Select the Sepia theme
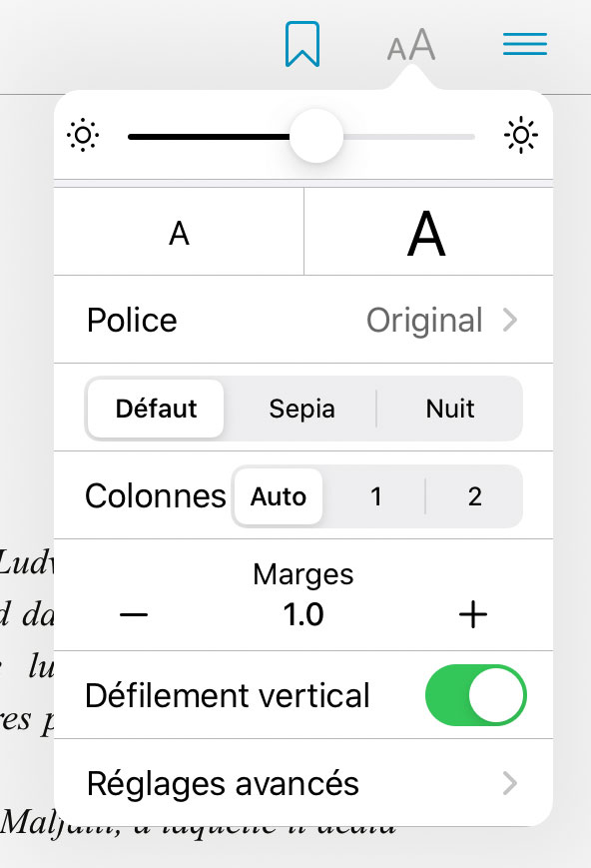 301,409
